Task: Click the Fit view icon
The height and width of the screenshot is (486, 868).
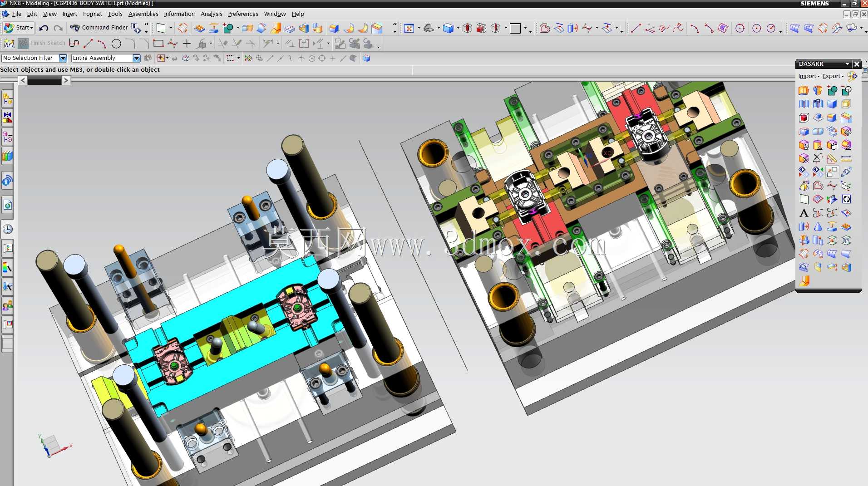Action: coord(409,28)
